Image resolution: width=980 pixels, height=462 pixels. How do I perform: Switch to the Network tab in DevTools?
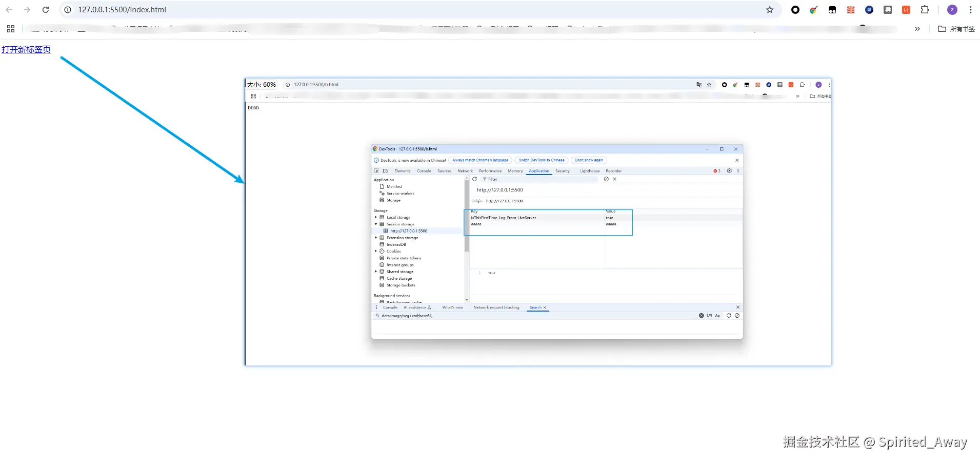pyautogui.click(x=465, y=171)
